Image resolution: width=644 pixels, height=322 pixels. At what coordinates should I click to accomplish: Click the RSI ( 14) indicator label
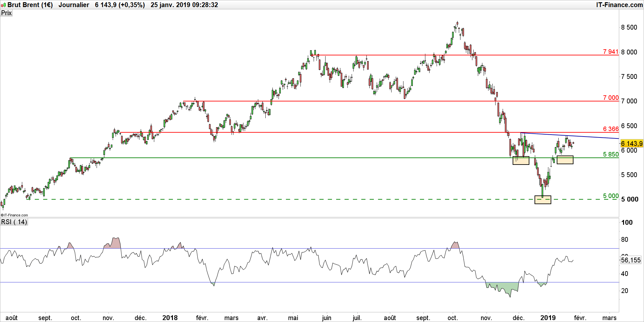click(x=14, y=222)
